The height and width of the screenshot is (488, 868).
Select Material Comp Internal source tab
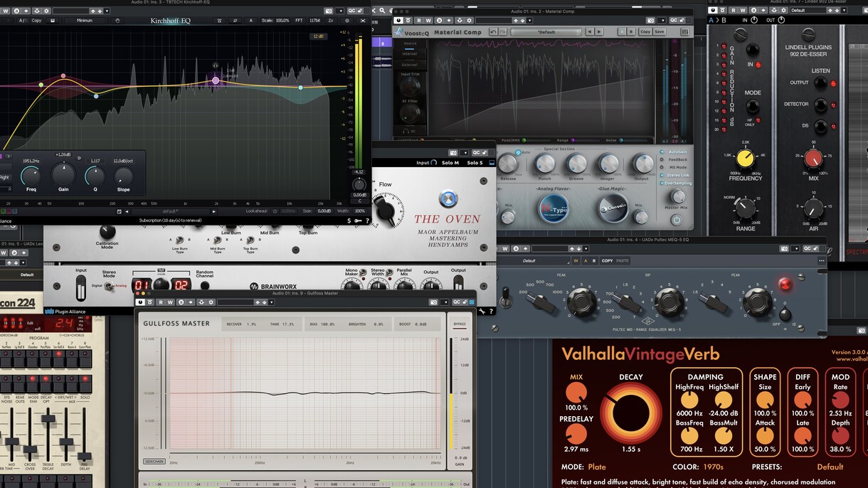[410, 53]
